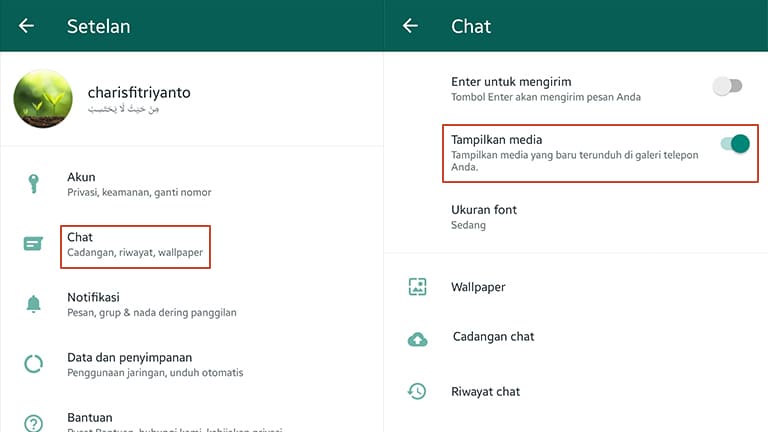Enable Enter untuk mengirim switch
Image resolution: width=768 pixels, height=432 pixels.
coord(728,87)
